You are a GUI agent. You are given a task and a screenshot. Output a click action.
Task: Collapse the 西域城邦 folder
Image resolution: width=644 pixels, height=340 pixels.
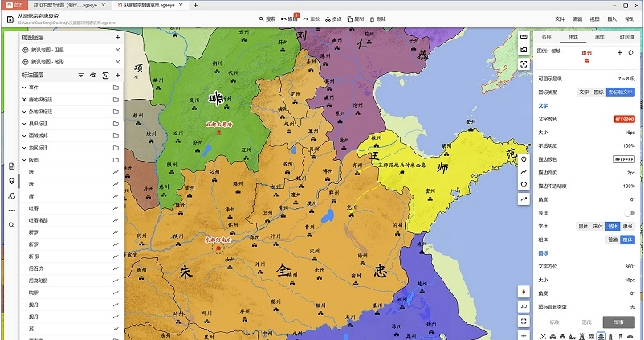pos(24,136)
